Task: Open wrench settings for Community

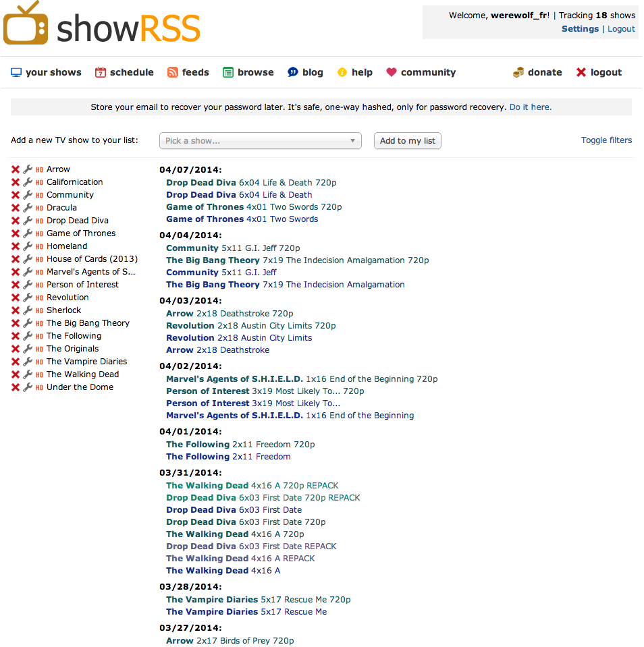Action: point(28,195)
